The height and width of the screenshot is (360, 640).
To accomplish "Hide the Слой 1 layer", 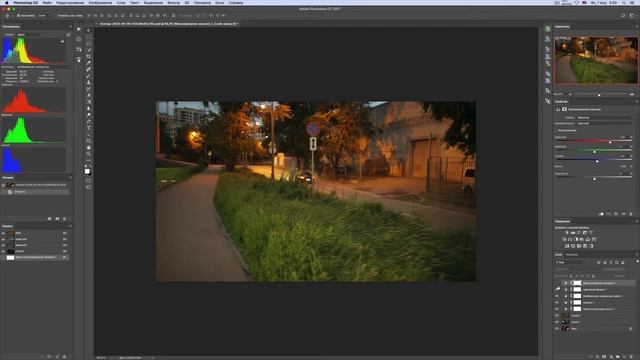I will click(557, 322).
